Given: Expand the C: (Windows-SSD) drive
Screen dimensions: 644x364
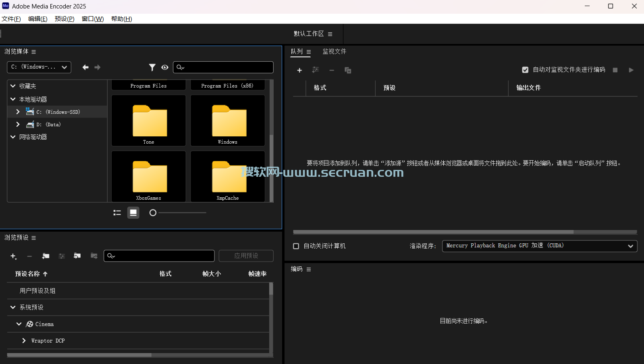Looking at the screenshot, I should coord(18,112).
